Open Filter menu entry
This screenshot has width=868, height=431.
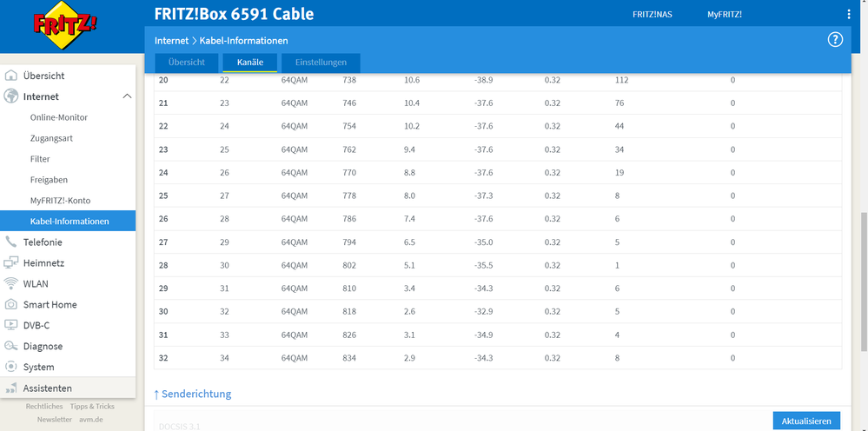click(x=40, y=159)
